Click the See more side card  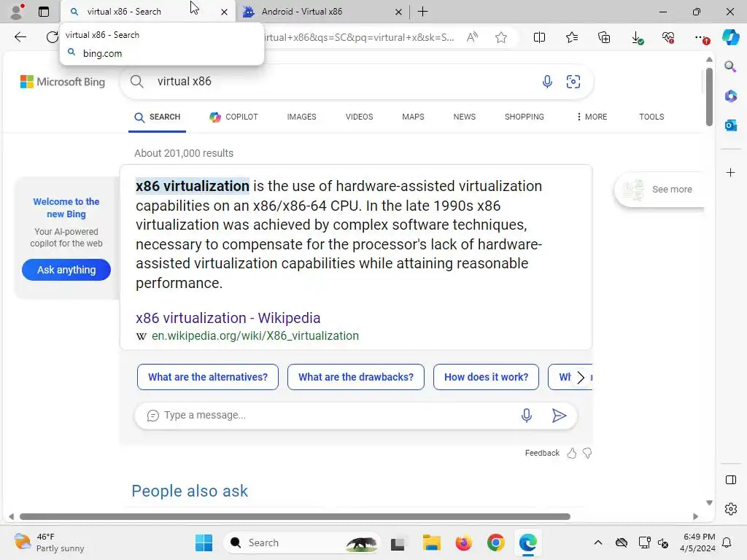[x=659, y=190]
